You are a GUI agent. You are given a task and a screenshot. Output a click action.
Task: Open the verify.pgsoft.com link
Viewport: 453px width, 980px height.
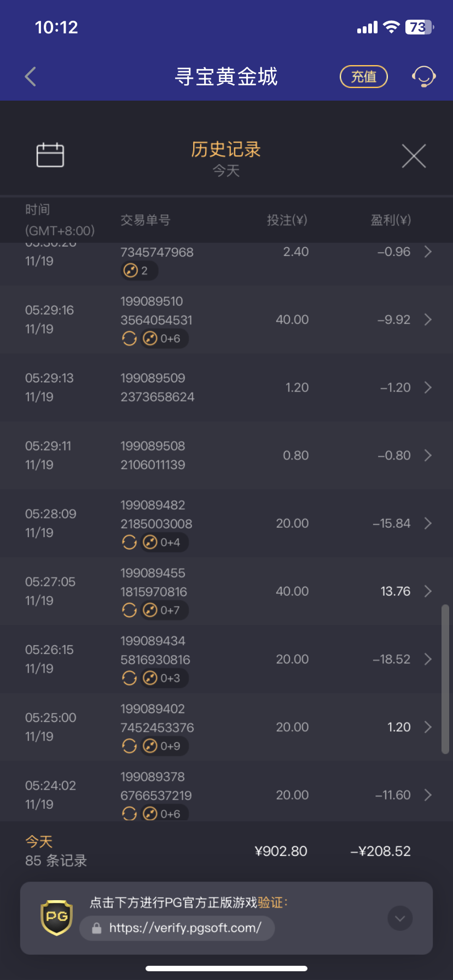coord(185,928)
